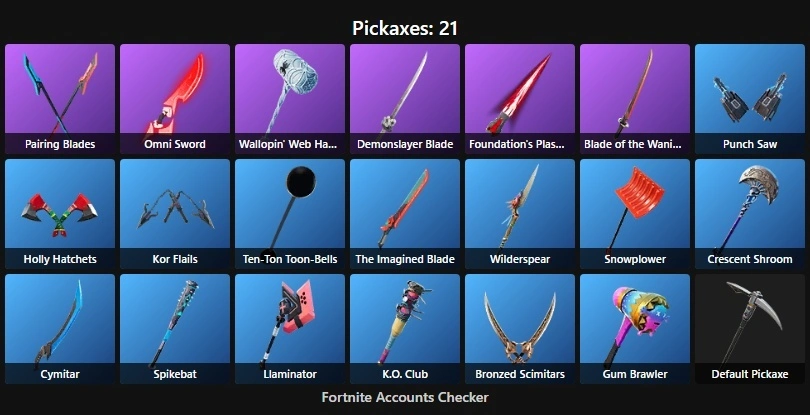Choose the Llaminator pickaxe icon
The width and height of the screenshot is (810, 415).
290,329
